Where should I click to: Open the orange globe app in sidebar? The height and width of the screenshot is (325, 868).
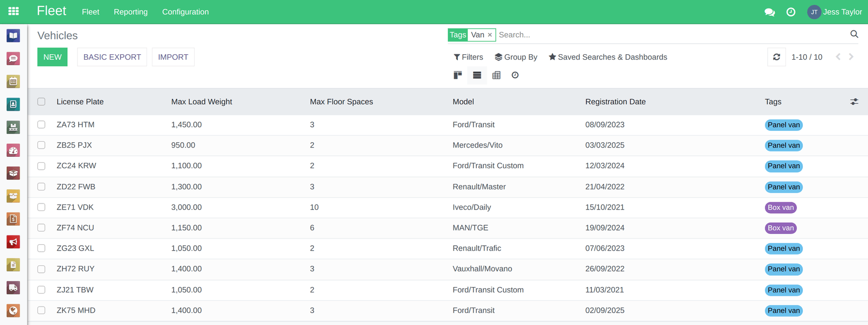click(14, 310)
